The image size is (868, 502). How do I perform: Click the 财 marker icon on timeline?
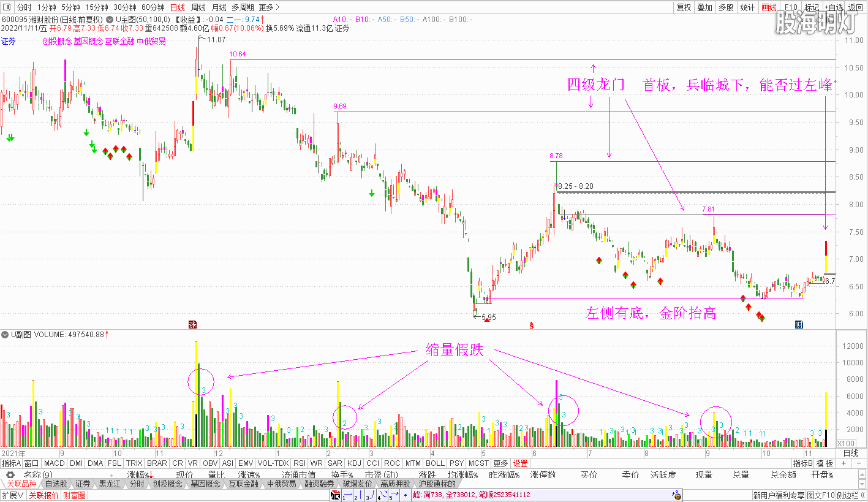point(799,324)
